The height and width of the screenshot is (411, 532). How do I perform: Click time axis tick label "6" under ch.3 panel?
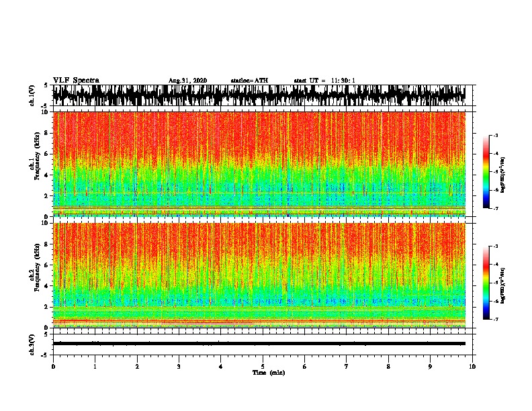[x=305, y=367]
